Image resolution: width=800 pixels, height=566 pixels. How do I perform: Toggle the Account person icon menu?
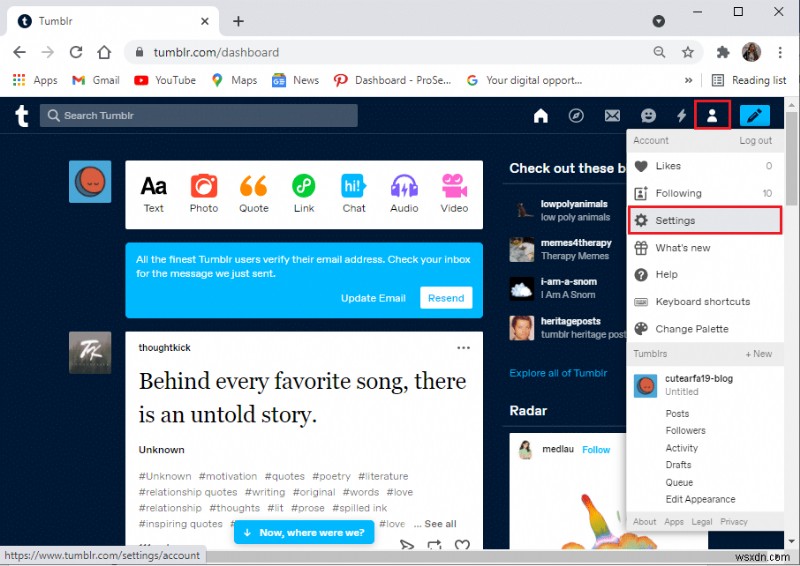click(x=712, y=115)
